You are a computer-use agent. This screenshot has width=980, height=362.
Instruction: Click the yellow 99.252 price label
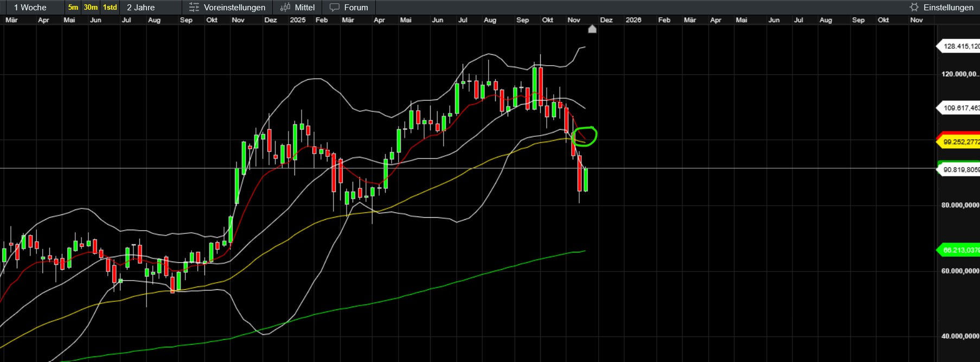point(958,142)
